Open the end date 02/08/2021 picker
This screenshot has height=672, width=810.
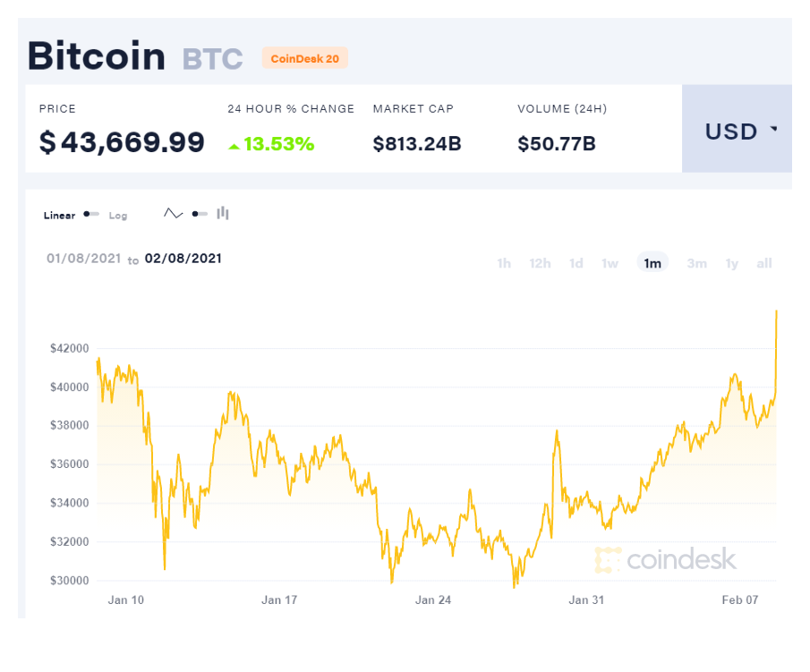(183, 259)
